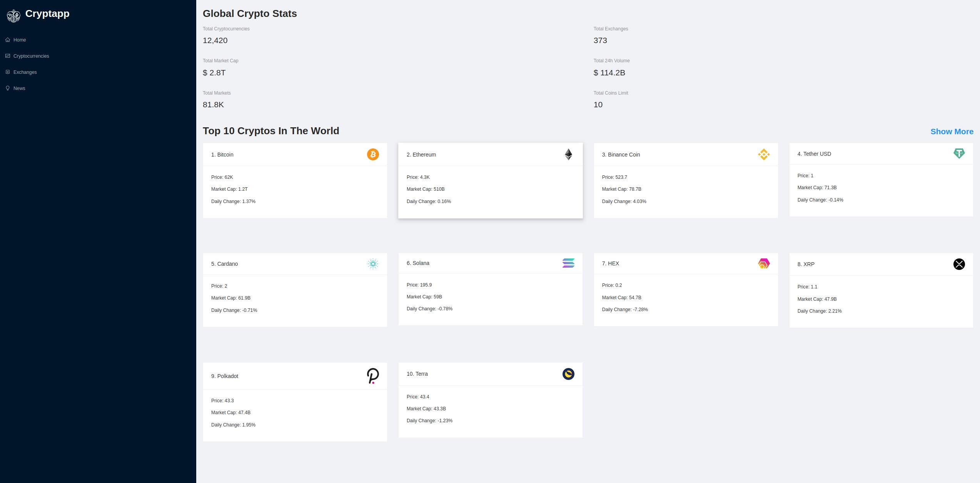
Task: Click Binance Coin's 'Price: 523.7' text
Action: point(614,177)
